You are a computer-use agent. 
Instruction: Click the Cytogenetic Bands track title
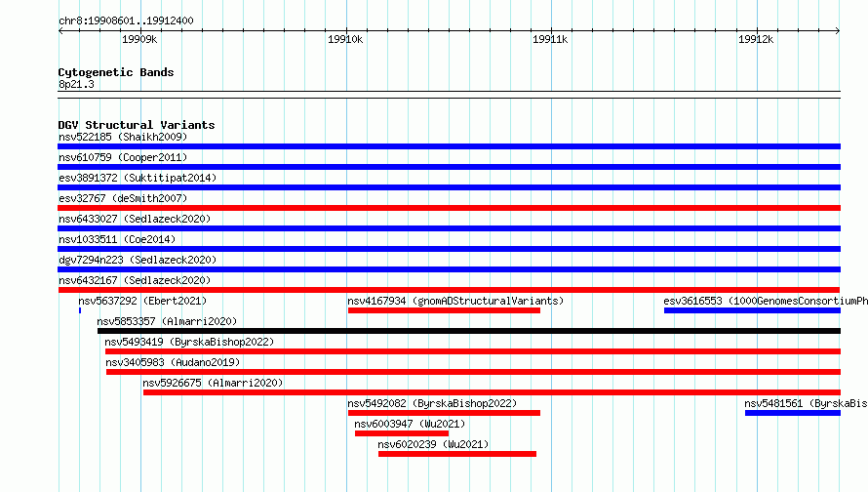point(116,72)
